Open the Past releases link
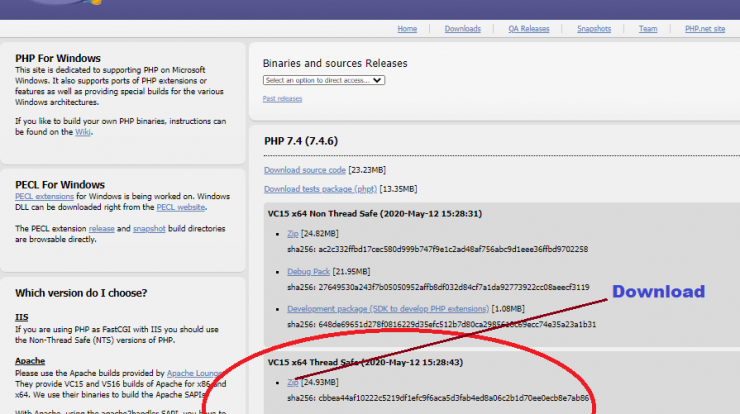Viewport: 740px width, 414px height. click(x=282, y=99)
